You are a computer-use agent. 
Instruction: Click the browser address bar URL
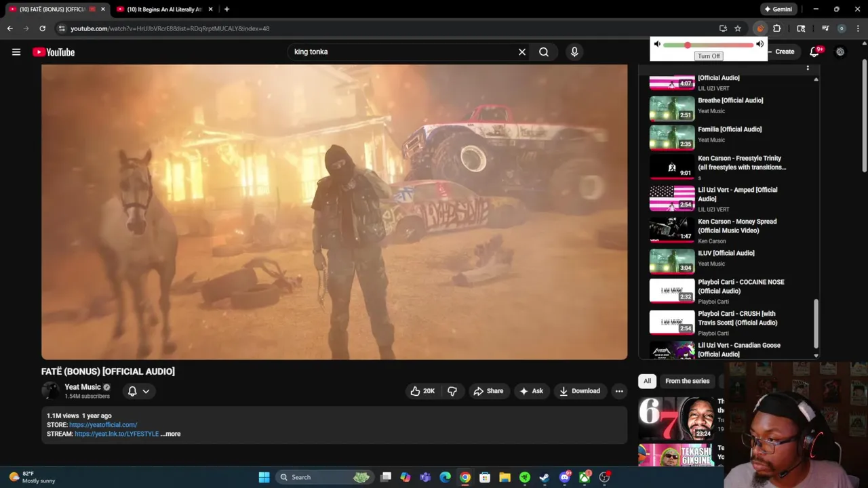click(170, 28)
